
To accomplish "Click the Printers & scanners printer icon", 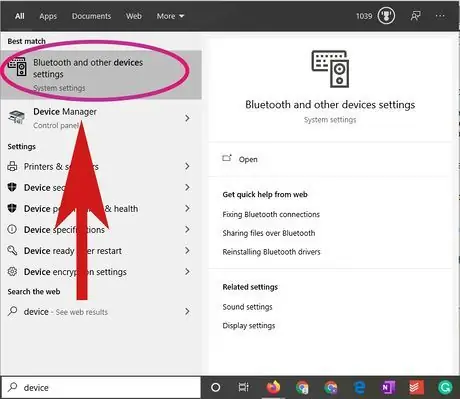I will (x=12, y=166).
